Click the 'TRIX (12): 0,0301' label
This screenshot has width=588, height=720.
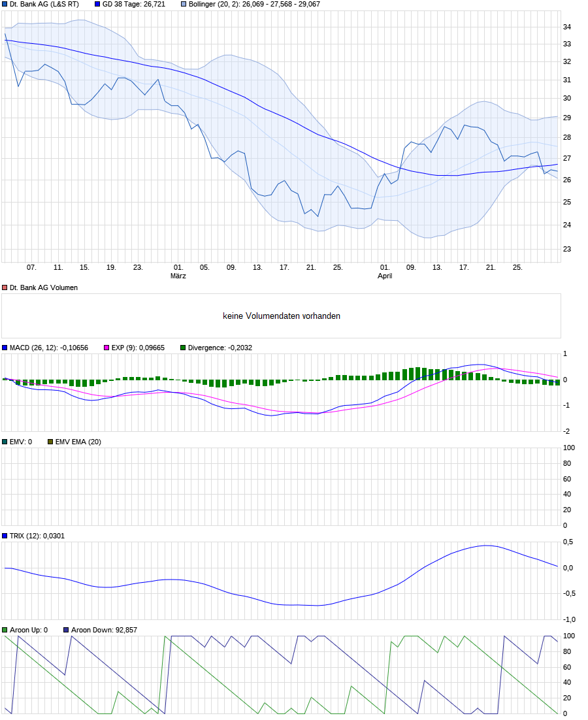[37, 536]
